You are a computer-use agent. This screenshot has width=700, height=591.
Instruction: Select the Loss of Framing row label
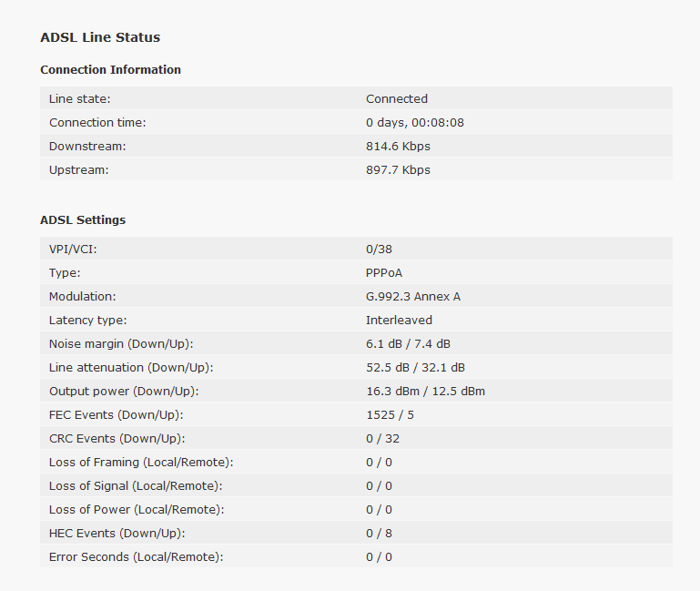(141, 462)
